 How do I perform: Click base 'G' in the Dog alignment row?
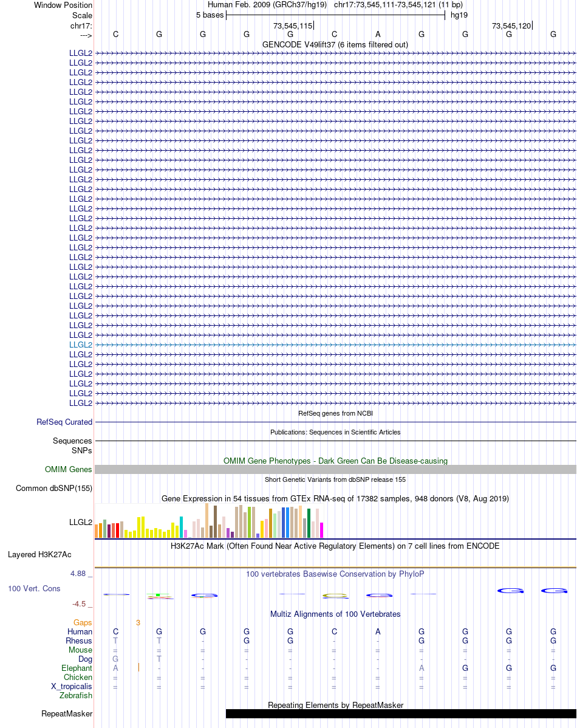click(115, 659)
